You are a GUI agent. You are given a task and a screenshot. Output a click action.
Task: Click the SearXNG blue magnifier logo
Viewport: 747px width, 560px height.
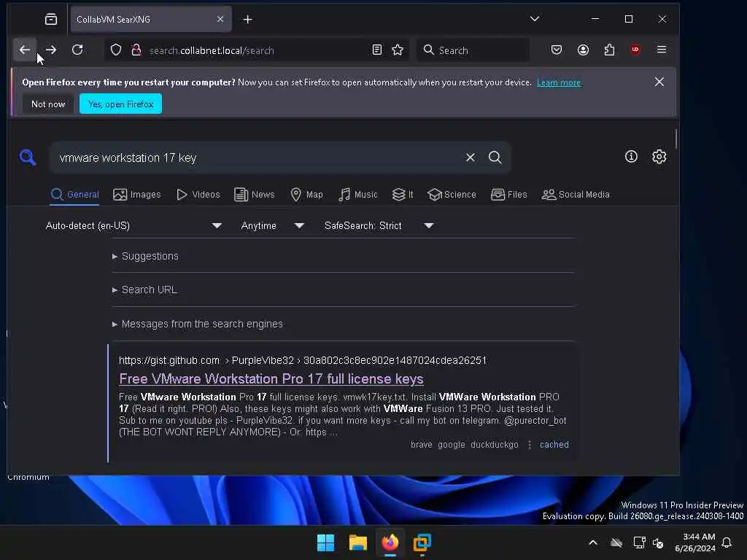click(28, 157)
